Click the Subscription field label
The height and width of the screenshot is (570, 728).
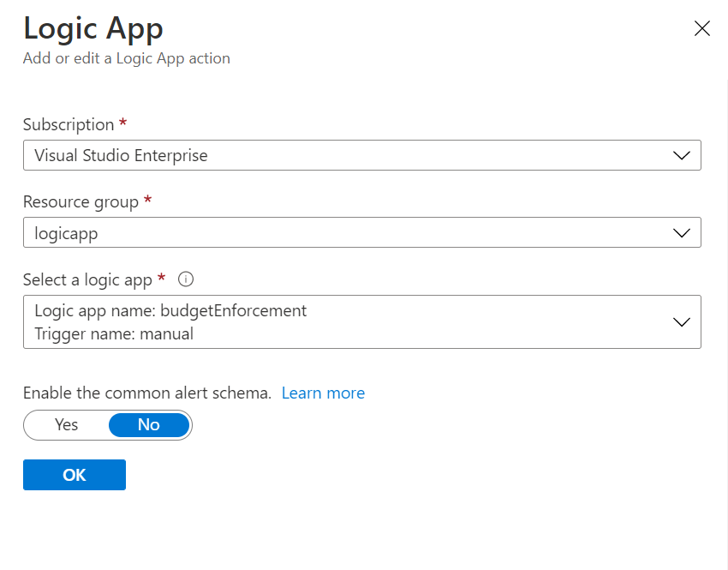[x=69, y=124]
